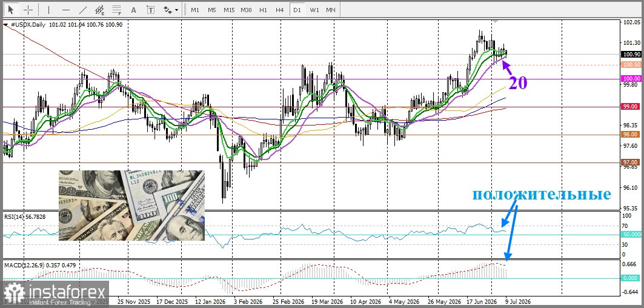
Task: Select the equidistant channel tool
Action: click(x=99, y=10)
